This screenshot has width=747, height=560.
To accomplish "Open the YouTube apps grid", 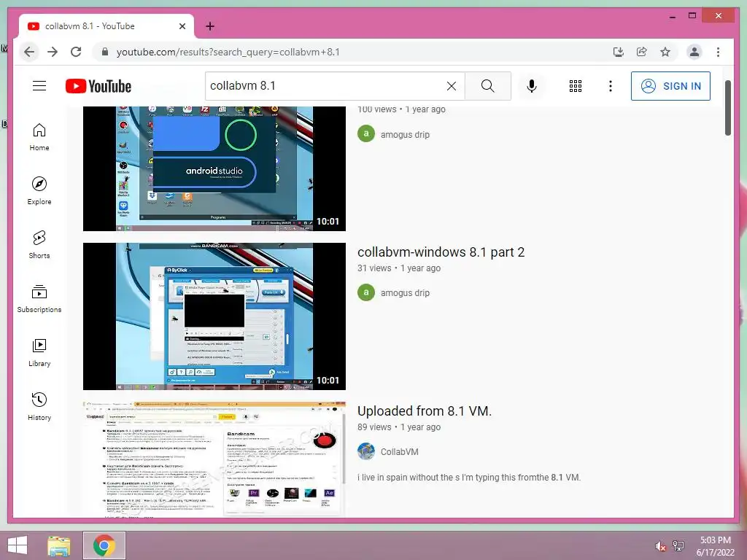I will tap(575, 86).
